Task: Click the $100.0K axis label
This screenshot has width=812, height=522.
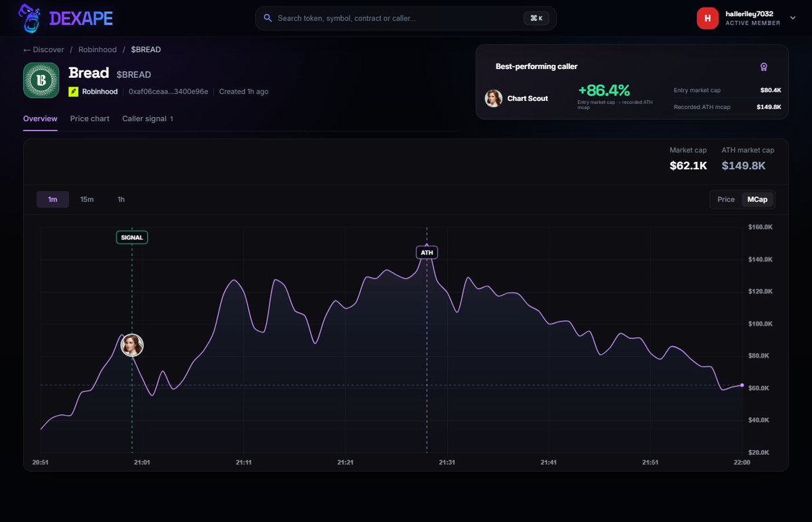Action: pos(761,324)
